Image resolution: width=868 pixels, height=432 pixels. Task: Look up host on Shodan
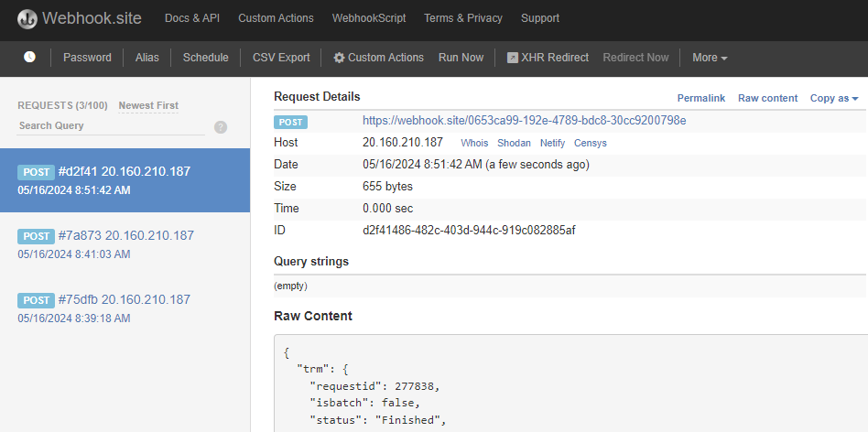point(514,143)
